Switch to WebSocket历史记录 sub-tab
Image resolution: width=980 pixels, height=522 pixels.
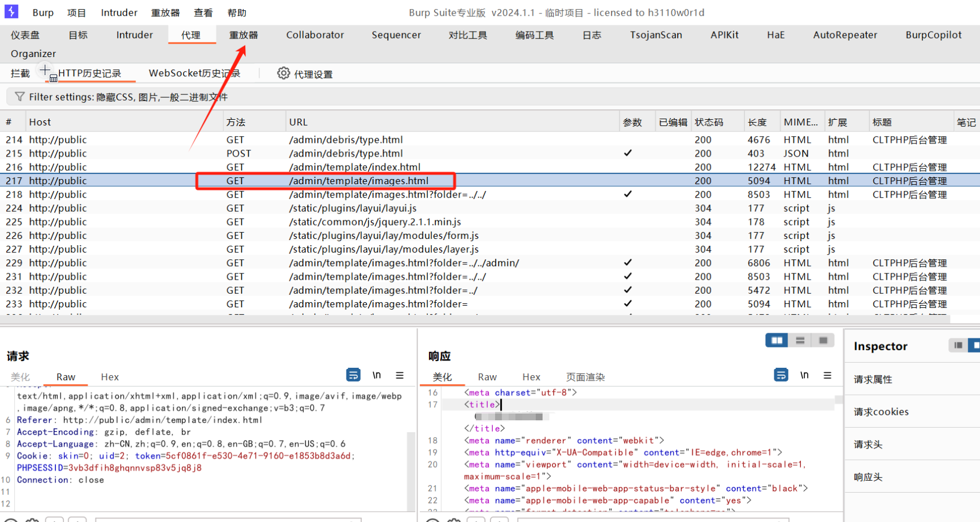pos(194,73)
